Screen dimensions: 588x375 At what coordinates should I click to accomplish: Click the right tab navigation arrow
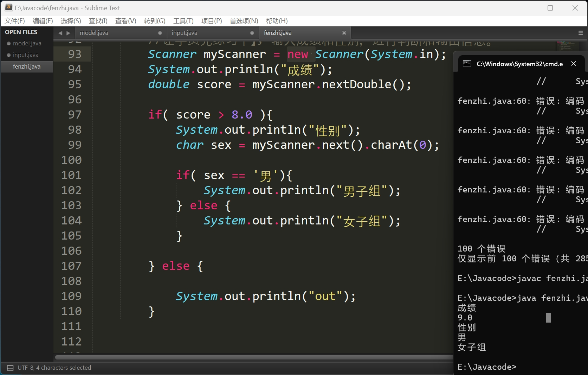coord(69,33)
